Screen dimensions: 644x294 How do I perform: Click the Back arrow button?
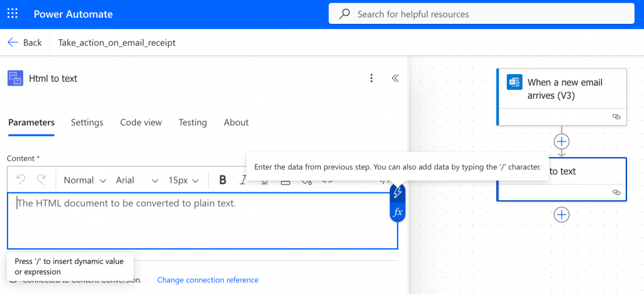[24, 43]
